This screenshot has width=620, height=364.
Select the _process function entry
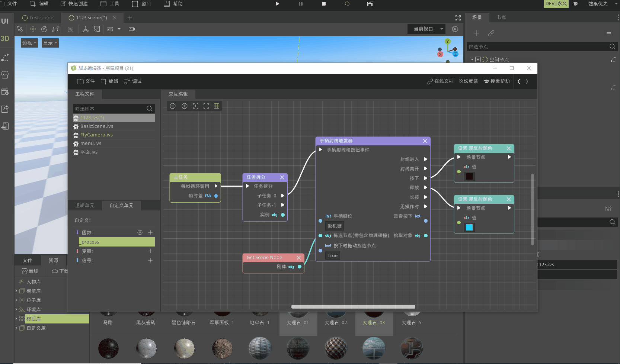tap(117, 242)
